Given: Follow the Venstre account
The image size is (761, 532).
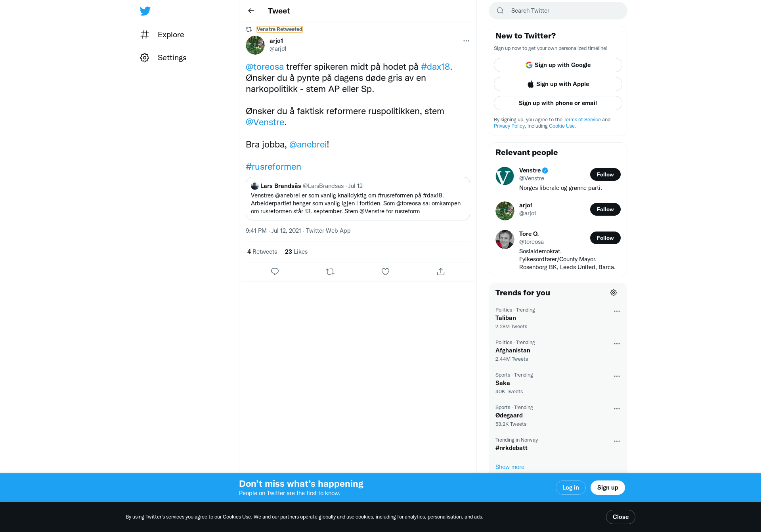Looking at the screenshot, I should (605, 174).
